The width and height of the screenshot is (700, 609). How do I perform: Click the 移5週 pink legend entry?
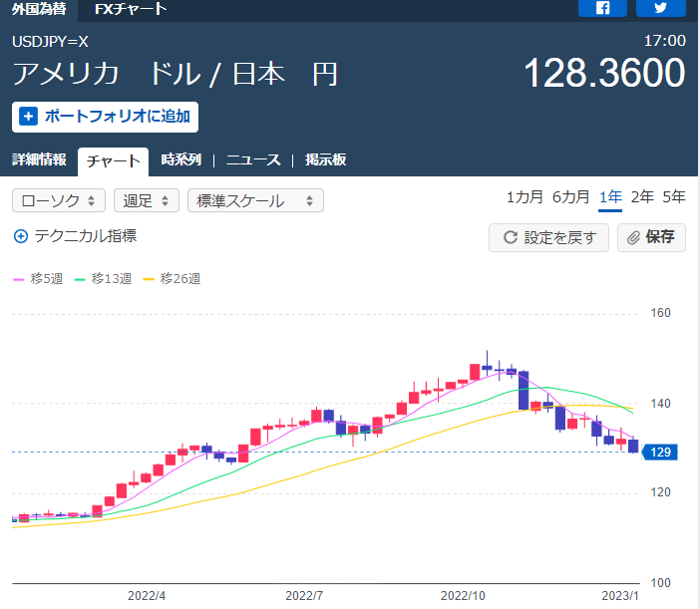(39, 279)
